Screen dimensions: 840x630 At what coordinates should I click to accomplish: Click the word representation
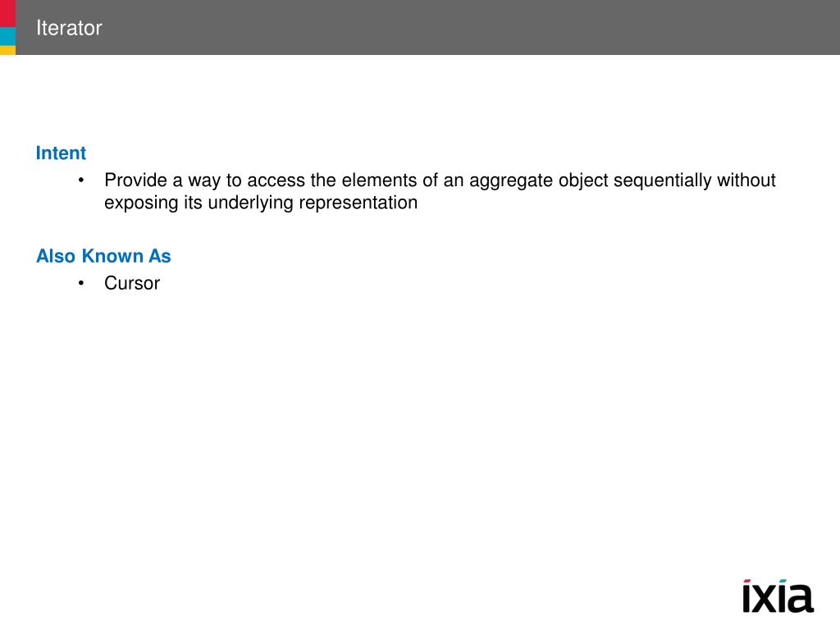(x=358, y=203)
